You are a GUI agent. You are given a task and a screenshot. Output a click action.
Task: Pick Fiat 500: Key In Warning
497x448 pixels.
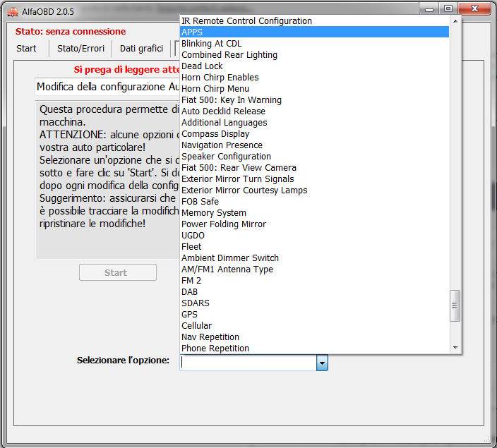pyautogui.click(x=314, y=100)
